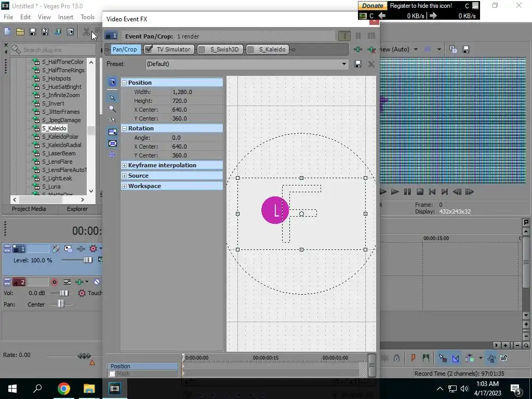Click the Plug-In Chain button in Video Event FX
This screenshot has height=399, width=532.
[x=357, y=49]
